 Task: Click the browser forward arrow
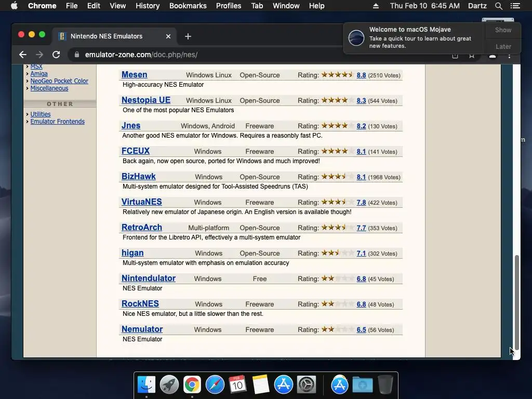click(39, 55)
